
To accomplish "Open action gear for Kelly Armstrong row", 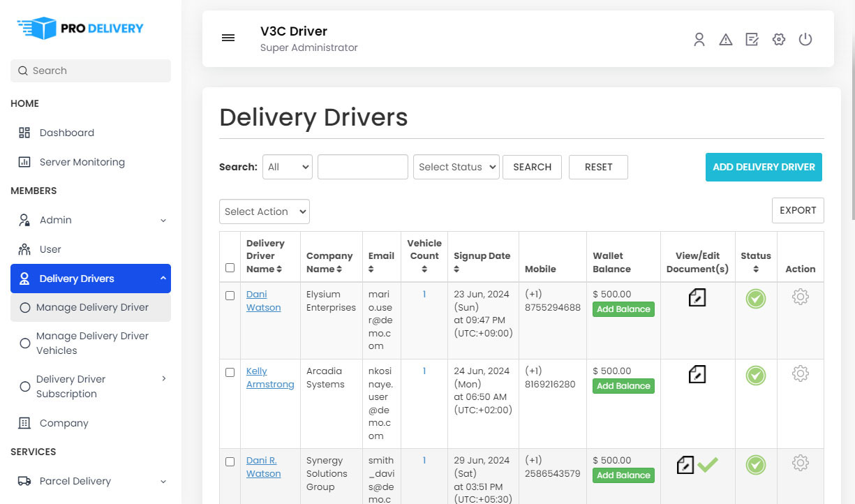I will click(x=800, y=373).
